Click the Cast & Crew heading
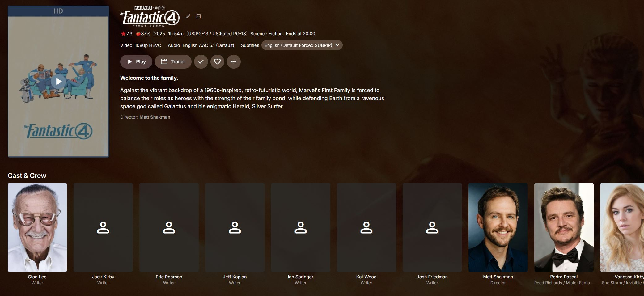 27,175
